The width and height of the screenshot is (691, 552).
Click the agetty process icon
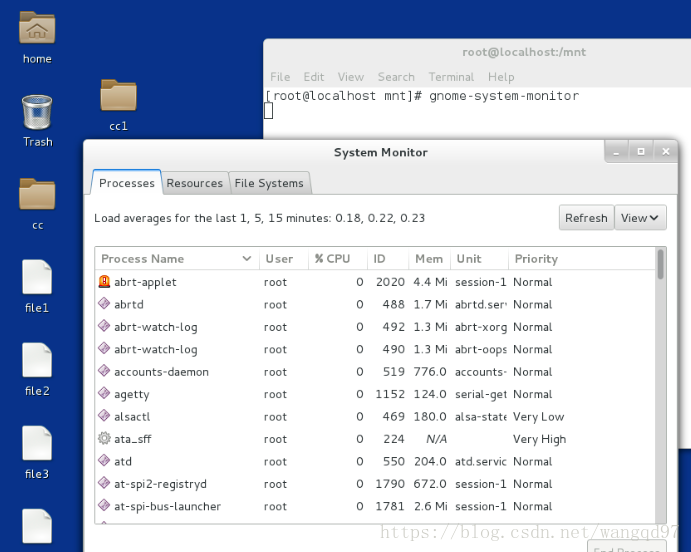coord(104,393)
